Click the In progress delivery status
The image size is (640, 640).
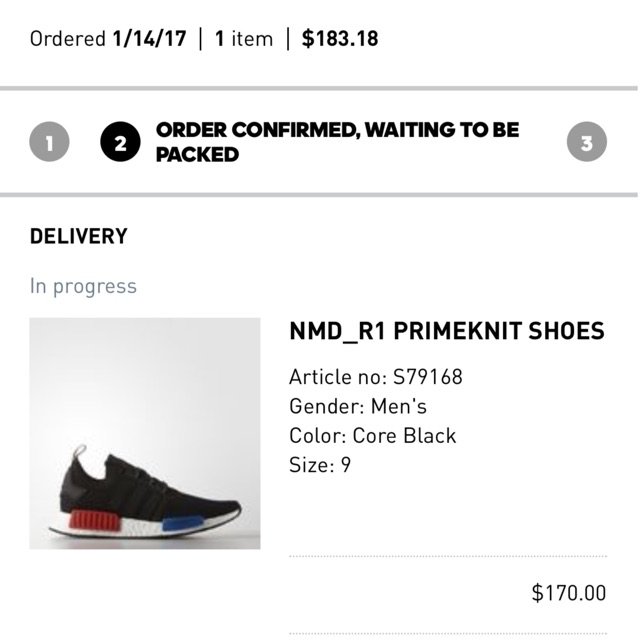click(x=83, y=286)
